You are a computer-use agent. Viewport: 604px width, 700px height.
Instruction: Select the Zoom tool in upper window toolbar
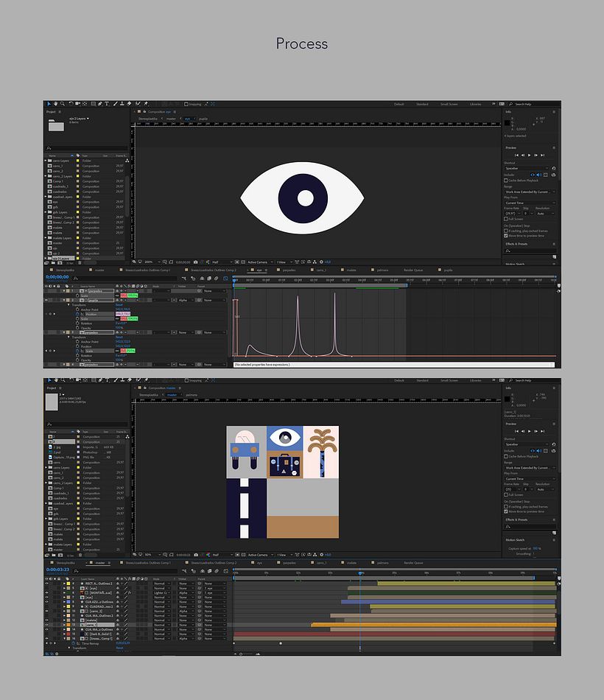[x=63, y=104]
